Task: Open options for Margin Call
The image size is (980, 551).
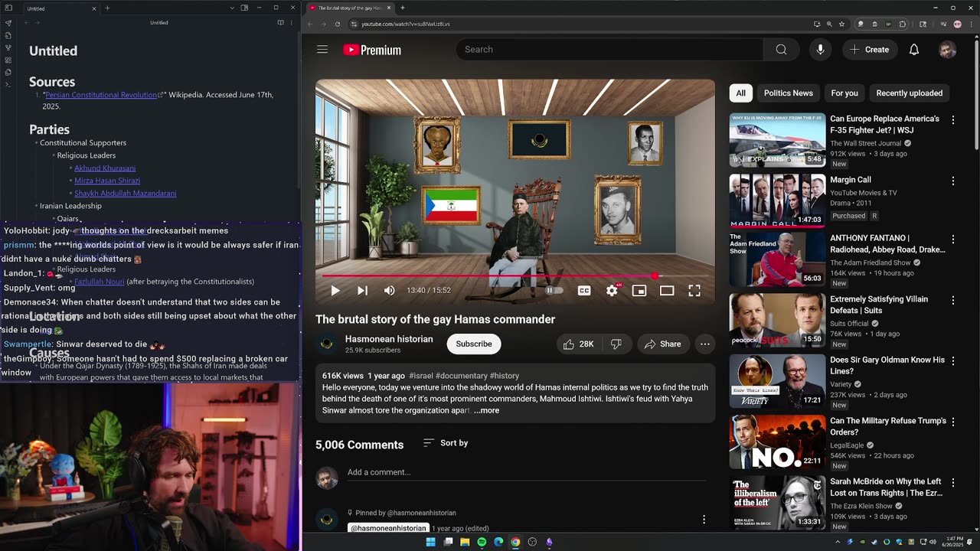Action: click(x=953, y=181)
